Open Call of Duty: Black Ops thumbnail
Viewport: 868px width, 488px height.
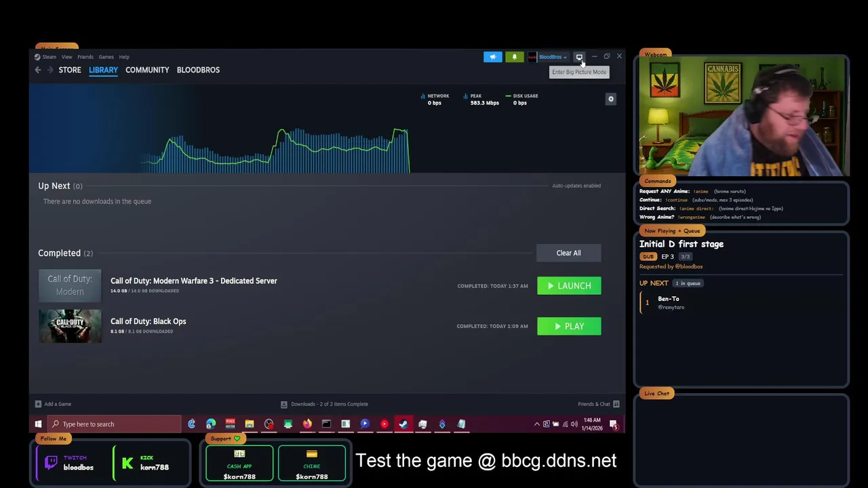point(70,326)
